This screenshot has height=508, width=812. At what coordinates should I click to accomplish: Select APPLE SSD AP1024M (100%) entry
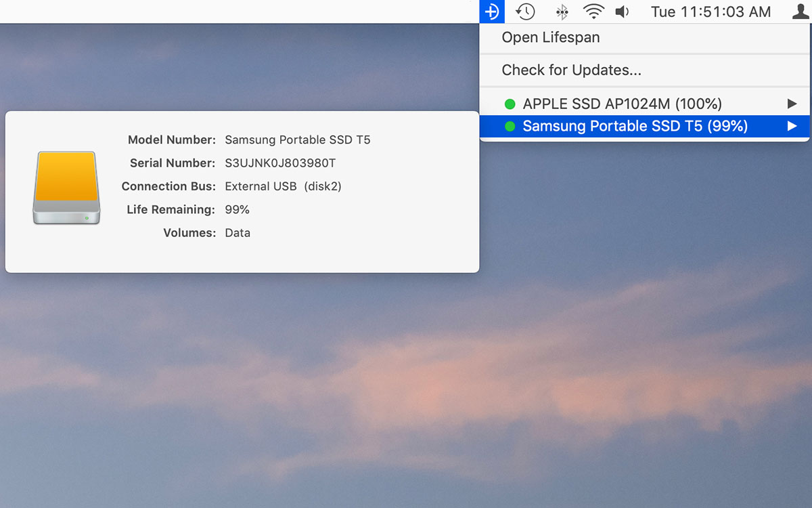point(644,104)
